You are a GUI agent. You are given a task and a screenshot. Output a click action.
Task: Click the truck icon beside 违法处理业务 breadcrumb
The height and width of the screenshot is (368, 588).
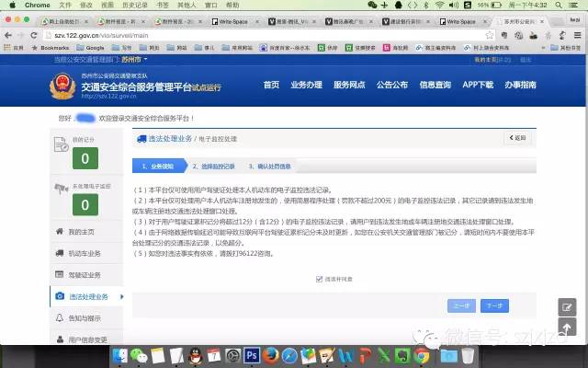point(141,139)
